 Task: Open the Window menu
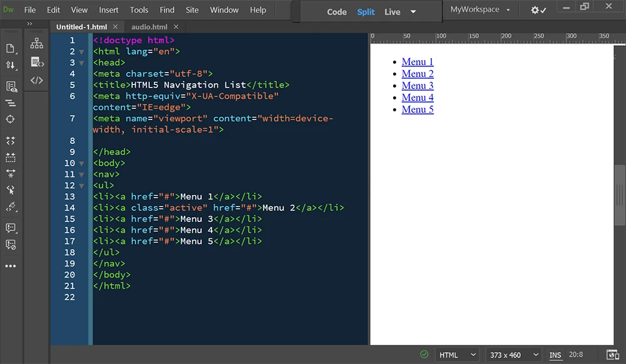click(x=224, y=10)
